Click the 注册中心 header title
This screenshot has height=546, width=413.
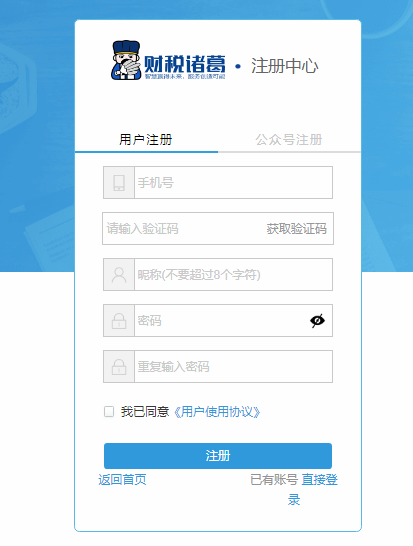click(285, 66)
